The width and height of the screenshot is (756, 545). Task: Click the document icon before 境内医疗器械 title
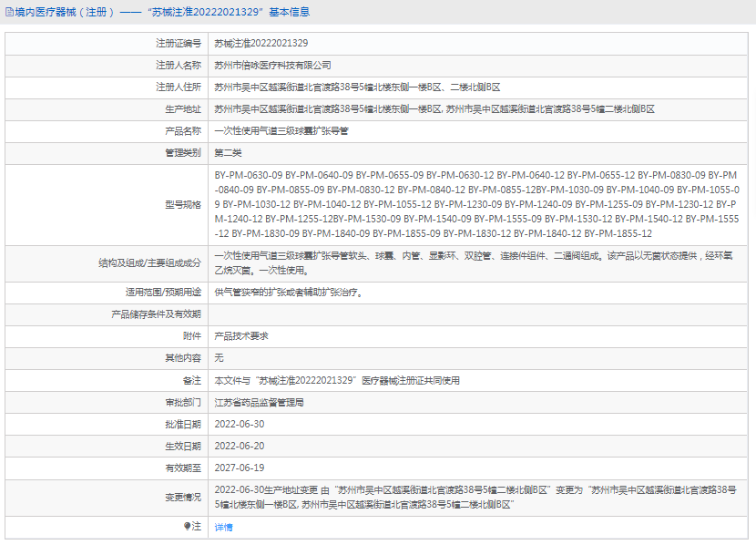9,12
